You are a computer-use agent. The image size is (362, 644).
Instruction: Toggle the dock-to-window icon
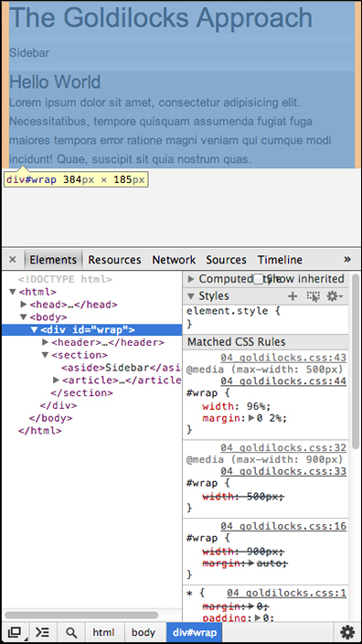click(x=15, y=632)
